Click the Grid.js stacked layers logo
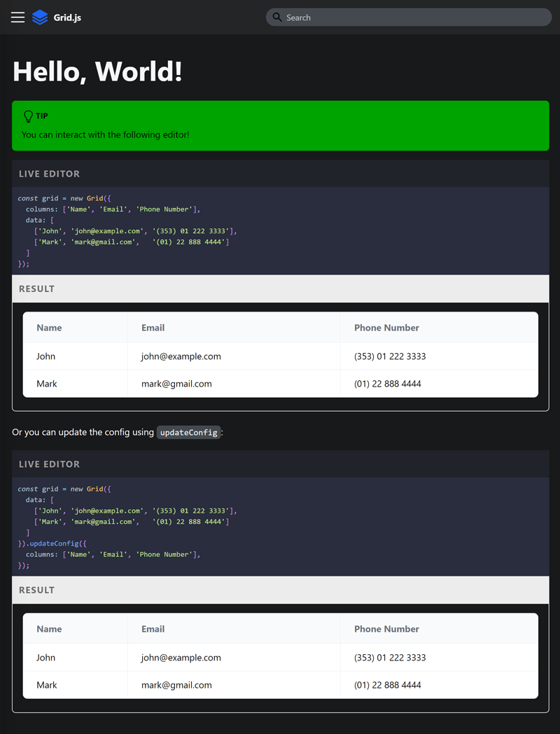Viewport: 560px width, 734px height. [40, 18]
